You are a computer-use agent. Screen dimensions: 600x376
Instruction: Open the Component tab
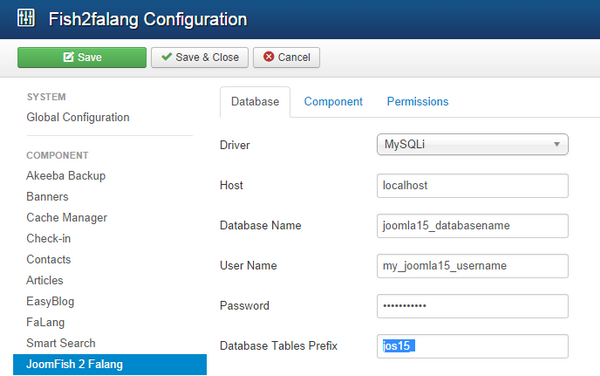[x=333, y=102]
